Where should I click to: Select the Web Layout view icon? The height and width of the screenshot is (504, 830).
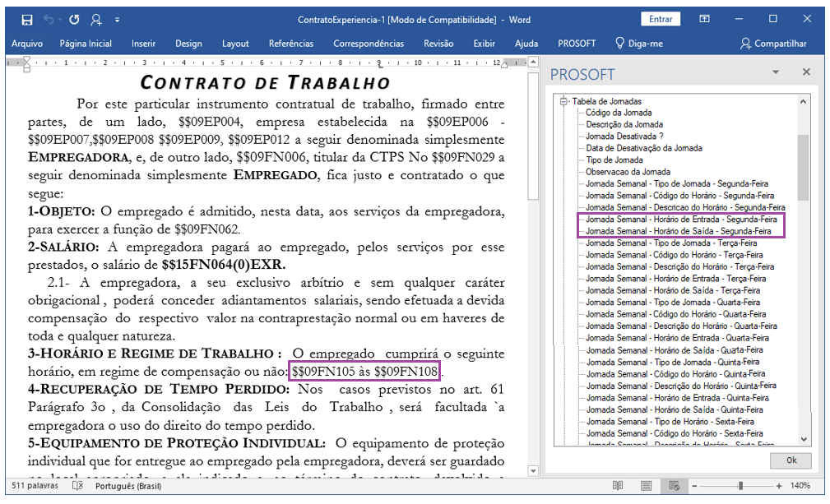coord(674,485)
